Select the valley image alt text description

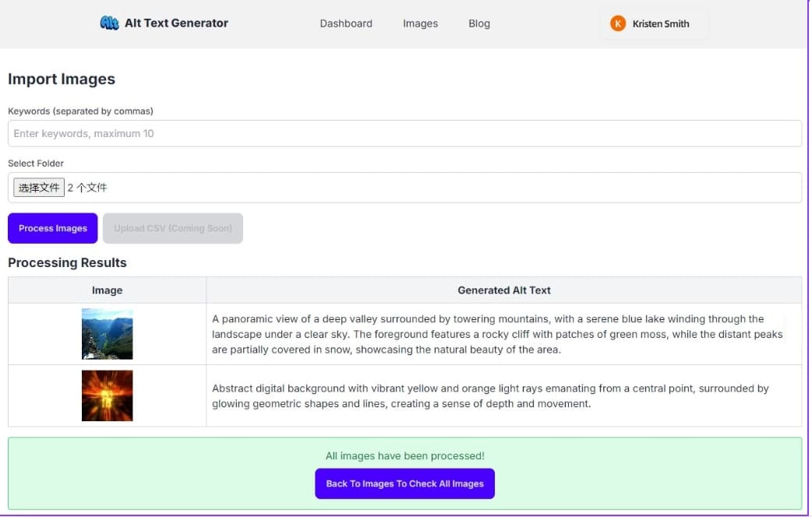tap(499, 333)
